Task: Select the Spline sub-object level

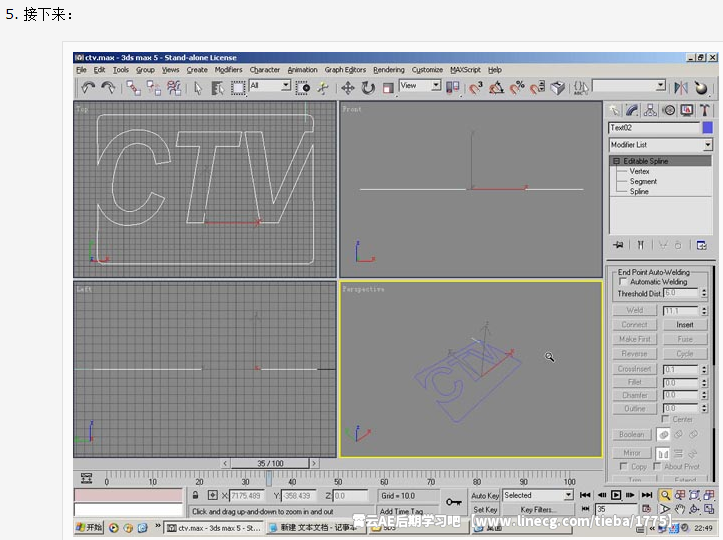Action: coord(639,191)
